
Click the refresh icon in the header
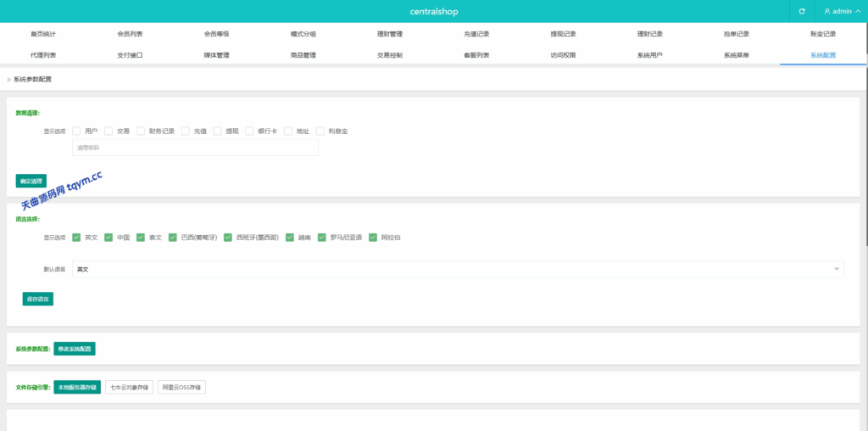pyautogui.click(x=802, y=11)
